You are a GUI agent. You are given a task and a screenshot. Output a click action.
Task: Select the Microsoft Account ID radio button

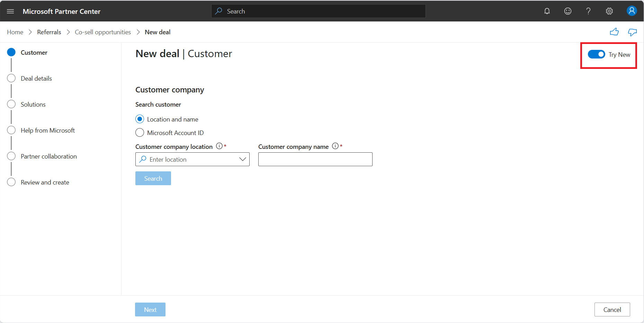coord(140,133)
